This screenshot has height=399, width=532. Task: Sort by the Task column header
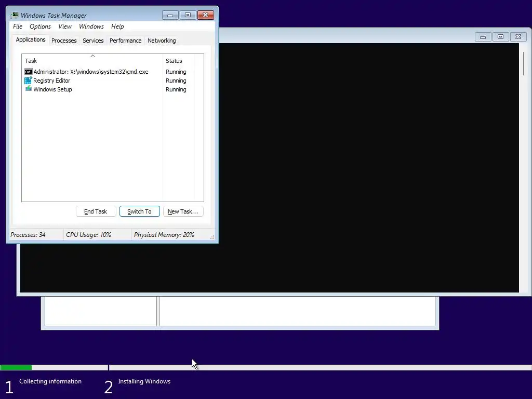[92, 61]
